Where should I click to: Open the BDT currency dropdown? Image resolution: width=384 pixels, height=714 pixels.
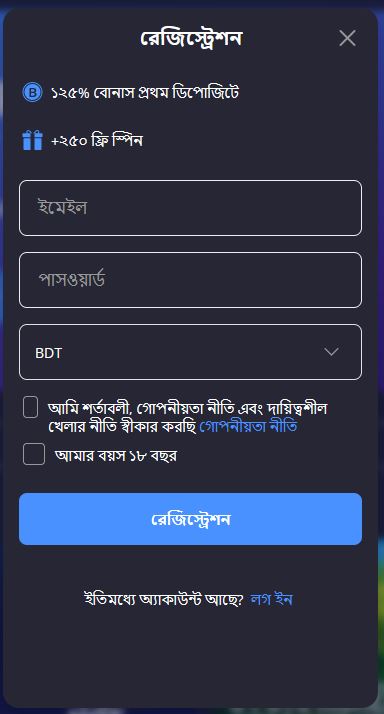[190, 352]
